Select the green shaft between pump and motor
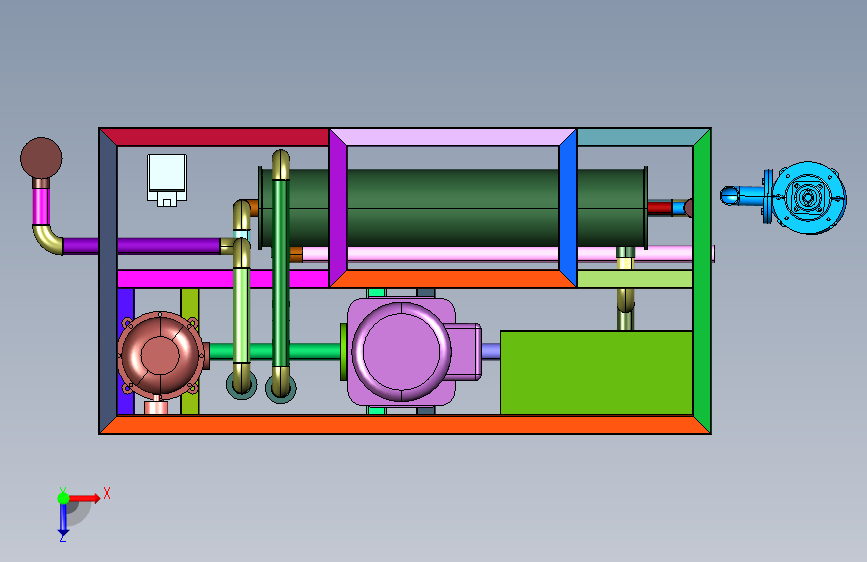This screenshot has width=867, height=562. point(275,351)
